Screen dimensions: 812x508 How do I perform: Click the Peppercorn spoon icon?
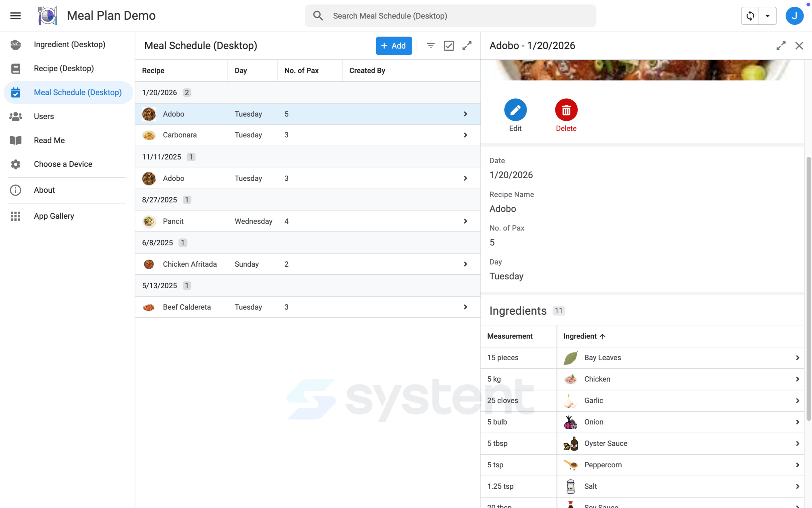(x=570, y=465)
